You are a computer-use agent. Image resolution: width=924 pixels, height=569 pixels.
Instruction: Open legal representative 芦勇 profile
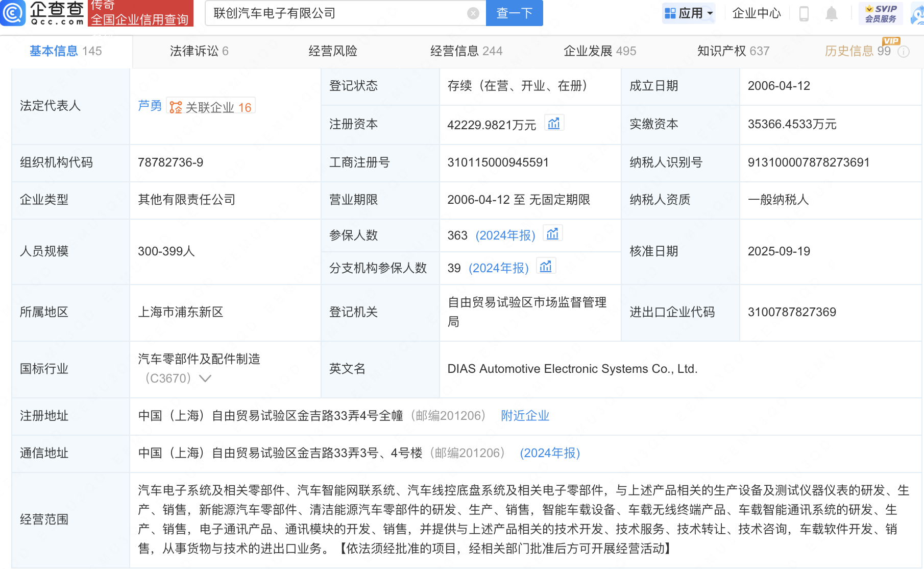click(x=150, y=106)
